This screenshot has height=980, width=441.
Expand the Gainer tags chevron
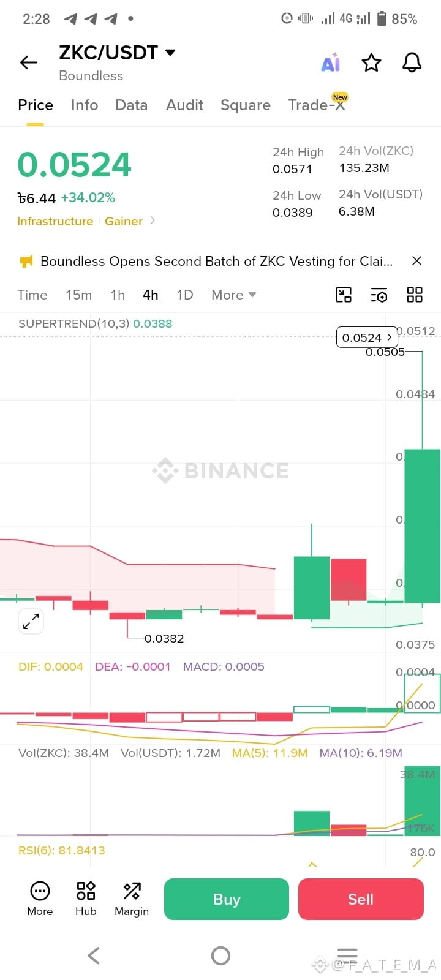click(x=153, y=221)
